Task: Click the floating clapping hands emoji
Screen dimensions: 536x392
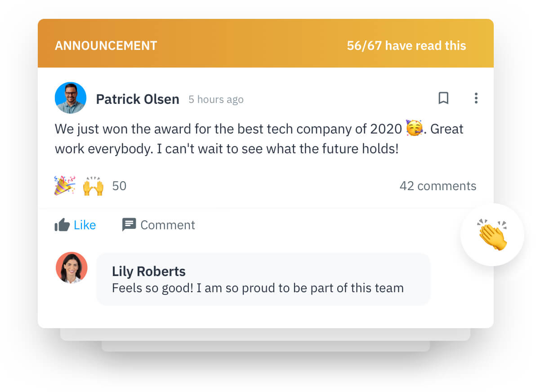Action: point(492,235)
